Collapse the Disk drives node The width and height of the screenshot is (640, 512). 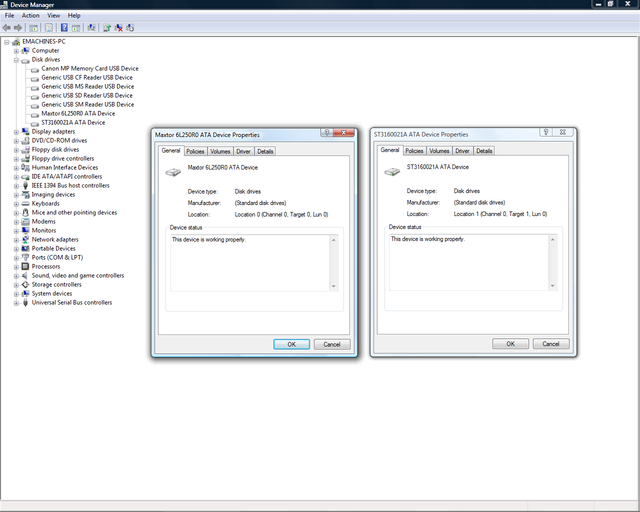point(16,59)
